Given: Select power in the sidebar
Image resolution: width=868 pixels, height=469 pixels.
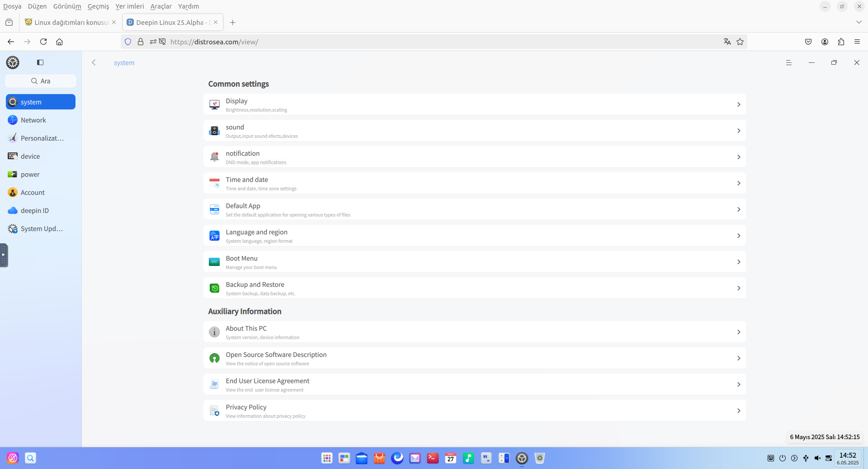Looking at the screenshot, I should (41, 175).
